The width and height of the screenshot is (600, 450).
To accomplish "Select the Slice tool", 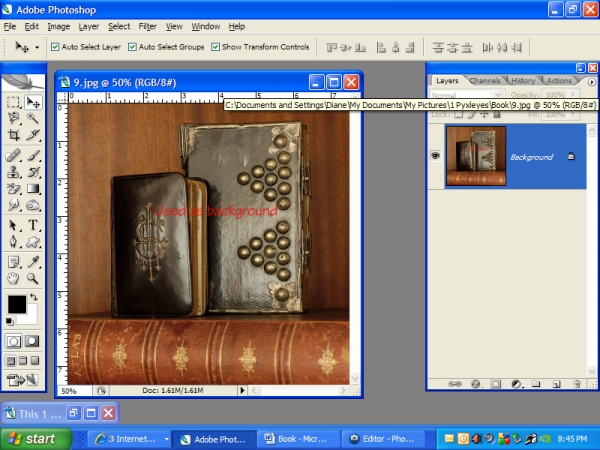I will (x=33, y=135).
